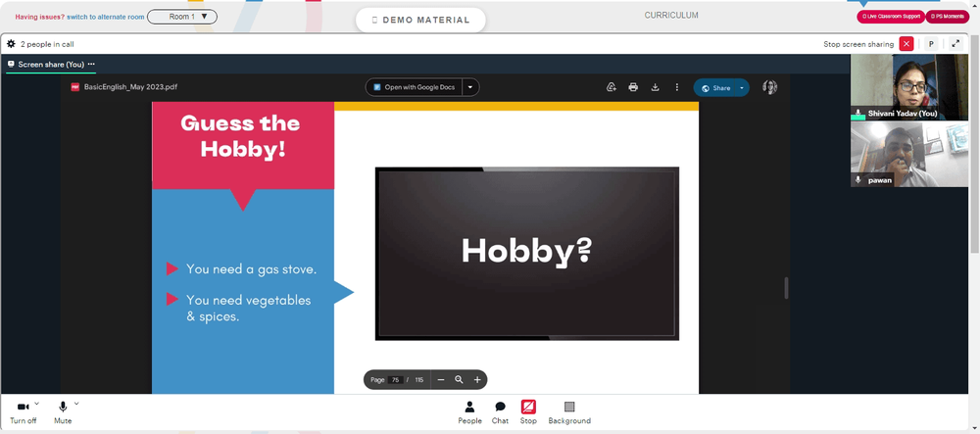The width and height of the screenshot is (980, 434).
Task: Click the PDF vertical scrollbar handle
Action: coord(786,288)
